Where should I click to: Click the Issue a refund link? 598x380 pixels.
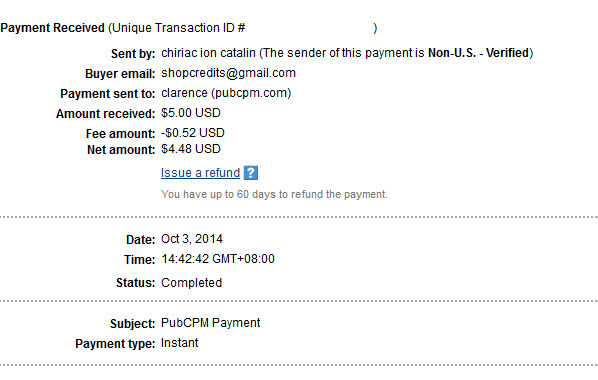click(200, 173)
